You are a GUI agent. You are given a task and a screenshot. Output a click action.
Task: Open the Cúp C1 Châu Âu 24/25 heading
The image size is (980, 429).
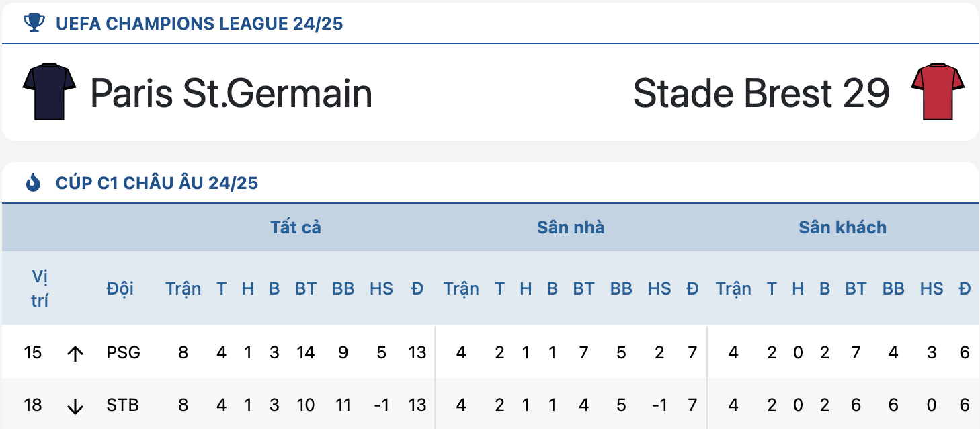(x=157, y=183)
